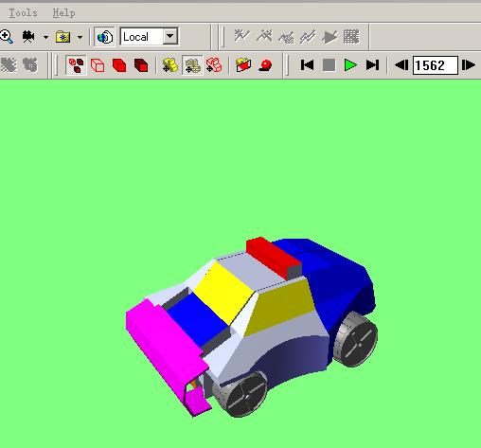The image size is (481, 448).
Task: Open the Help menu
Action: coord(63,13)
